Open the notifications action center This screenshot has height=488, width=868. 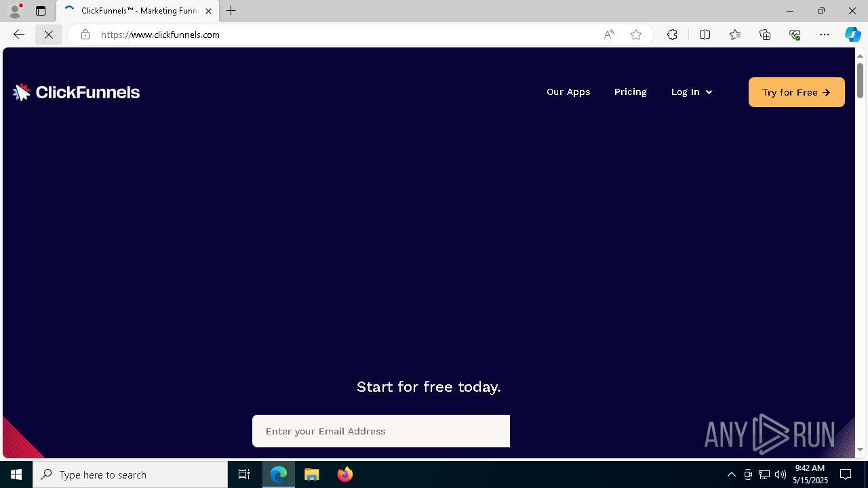point(846,474)
